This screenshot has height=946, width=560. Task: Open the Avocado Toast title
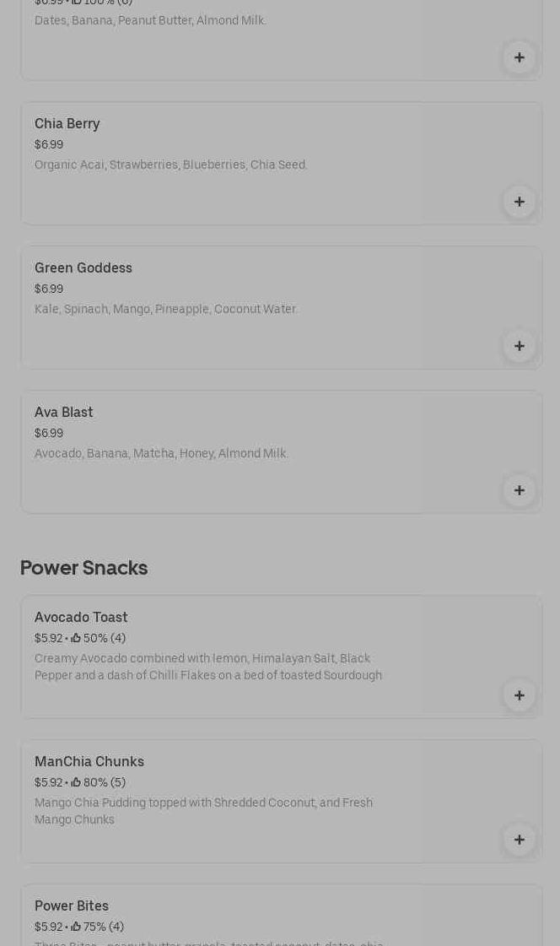[x=81, y=618]
